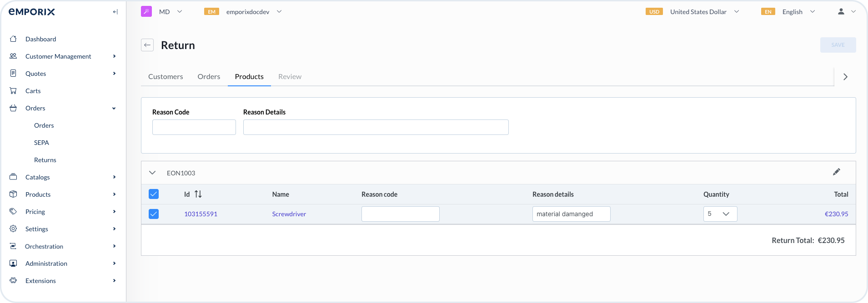Switch to the Orders tab

[x=209, y=77]
